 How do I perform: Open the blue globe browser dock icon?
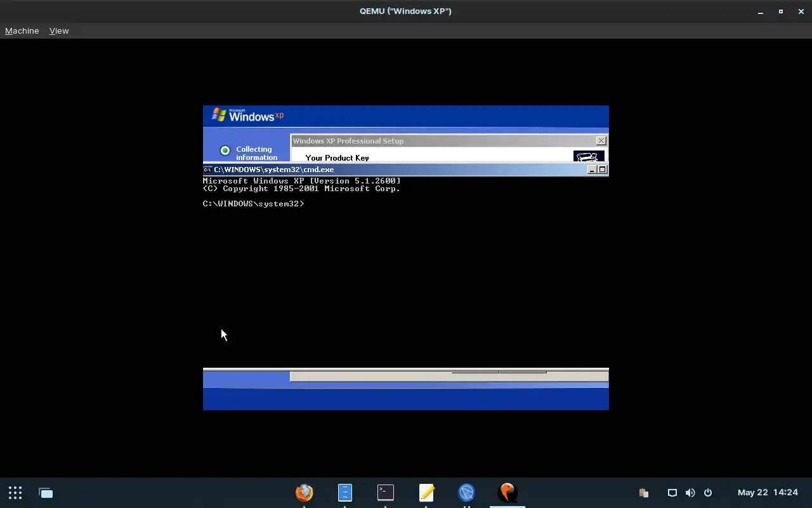[x=467, y=492]
